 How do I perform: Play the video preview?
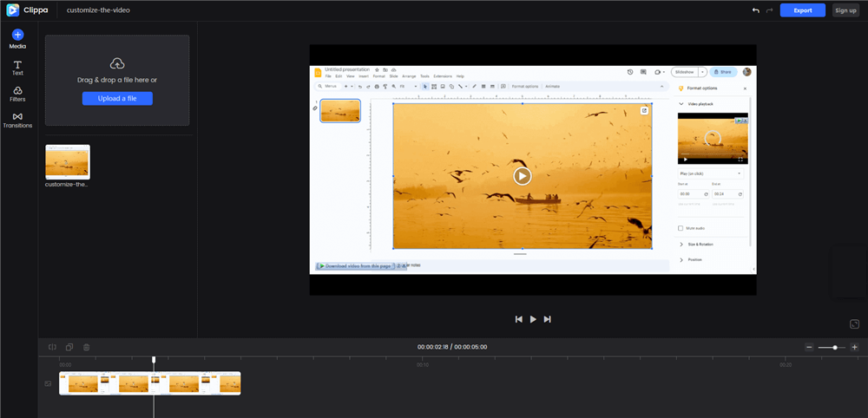click(533, 319)
